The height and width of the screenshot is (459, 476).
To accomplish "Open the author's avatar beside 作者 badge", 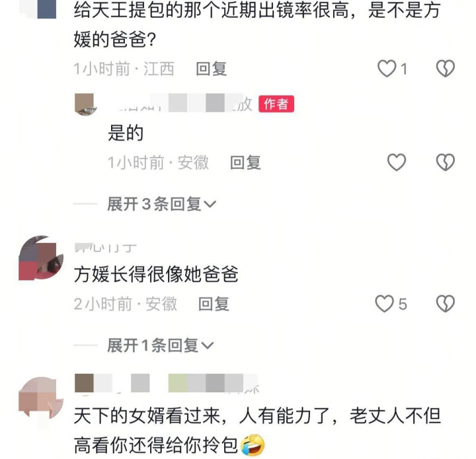I will [85, 104].
